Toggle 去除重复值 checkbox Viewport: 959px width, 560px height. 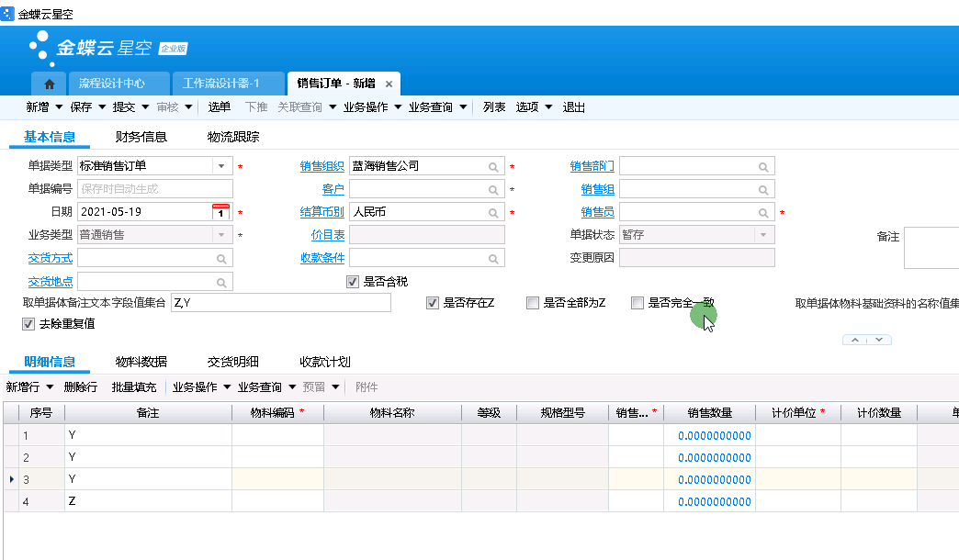point(28,324)
